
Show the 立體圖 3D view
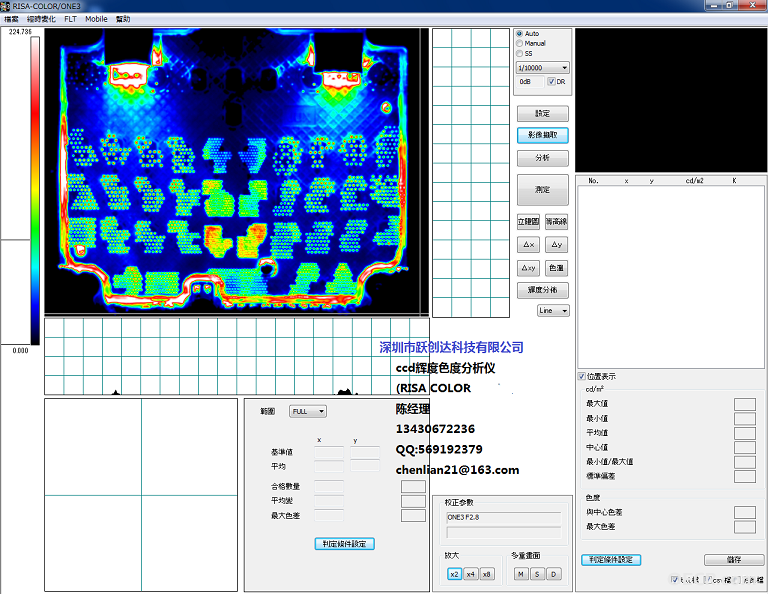tap(528, 221)
